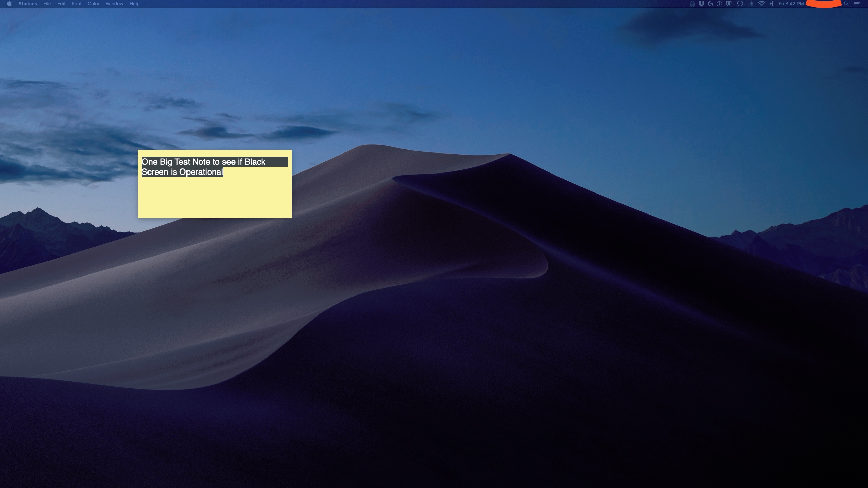Select the Font menu option
This screenshot has width=868, height=488.
coord(76,4)
